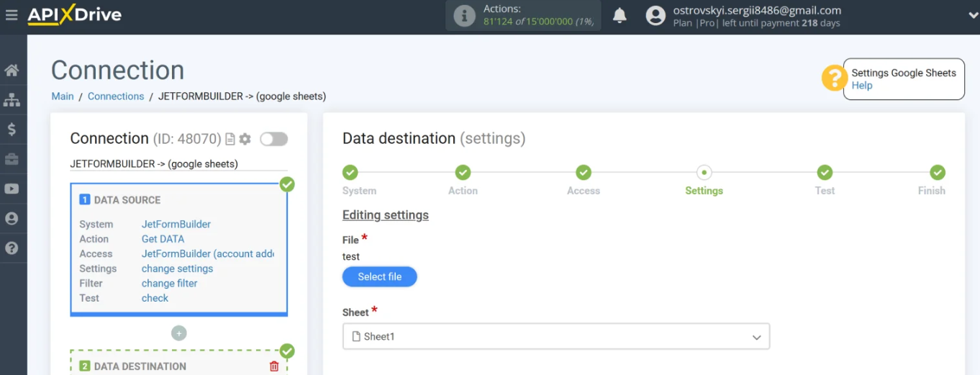The width and height of the screenshot is (980, 375).
Task: Go to Access step
Action: [584, 173]
